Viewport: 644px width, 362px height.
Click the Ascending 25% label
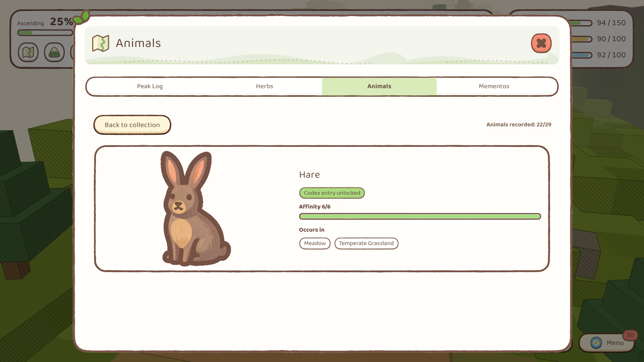45,22
